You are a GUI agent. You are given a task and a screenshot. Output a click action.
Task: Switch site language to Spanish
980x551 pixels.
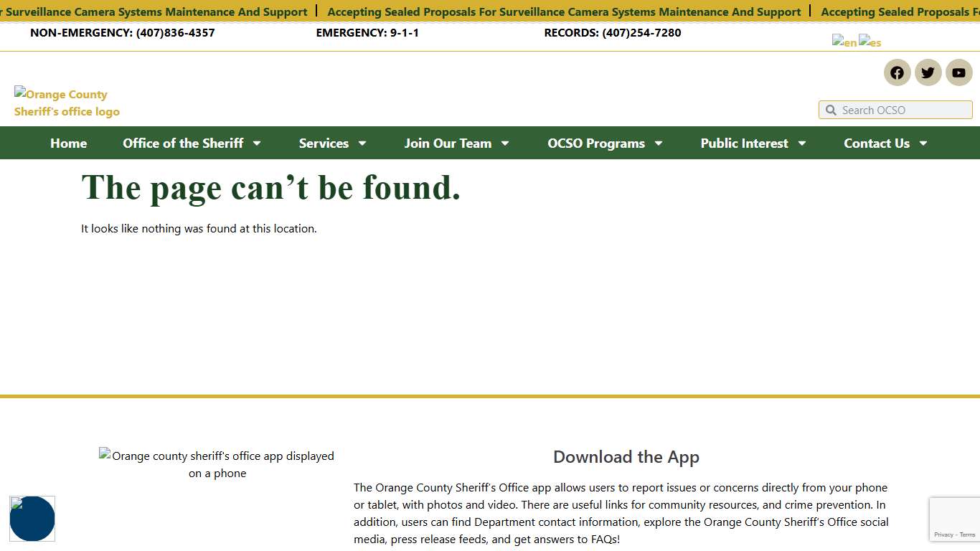[870, 42]
